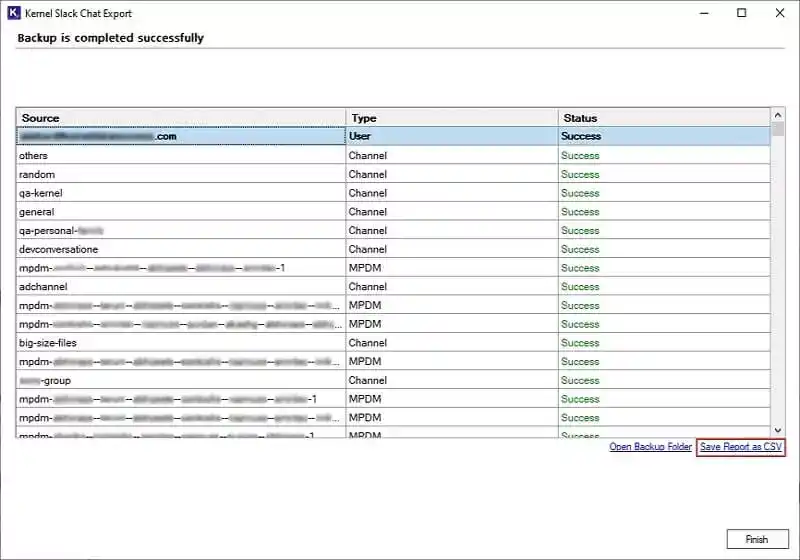This screenshot has height=560, width=800.
Task: Click Channel type cell of 'devconversatione' row
Action: 452,249
